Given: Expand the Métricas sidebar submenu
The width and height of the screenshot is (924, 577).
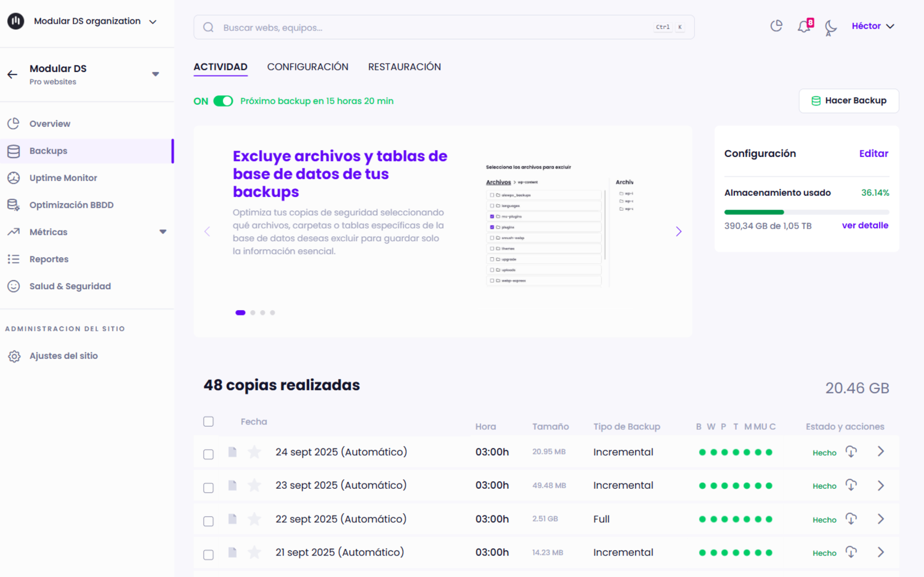Looking at the screenshot, I should click(163, 232).
